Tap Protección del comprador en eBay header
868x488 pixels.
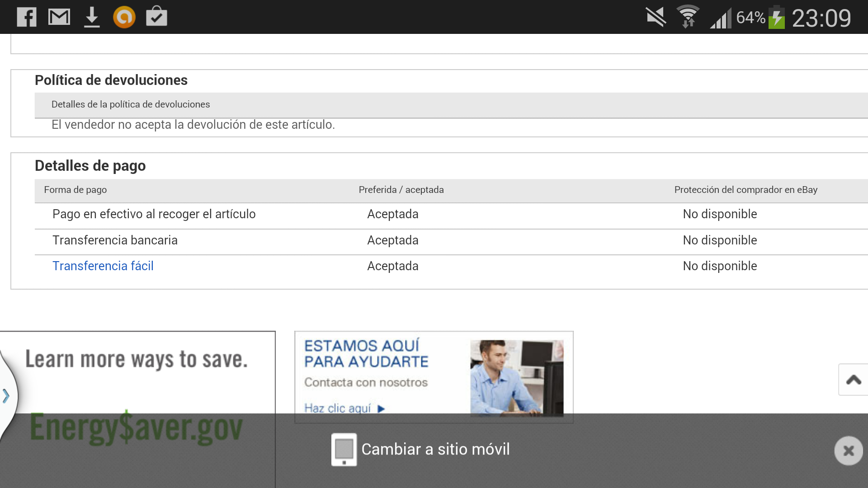746,190
